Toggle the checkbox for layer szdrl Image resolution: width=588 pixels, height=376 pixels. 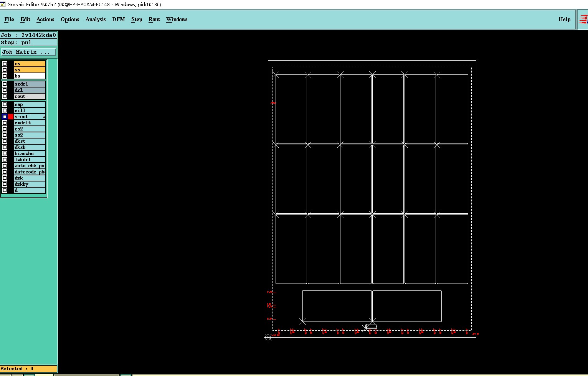point(5,84)
